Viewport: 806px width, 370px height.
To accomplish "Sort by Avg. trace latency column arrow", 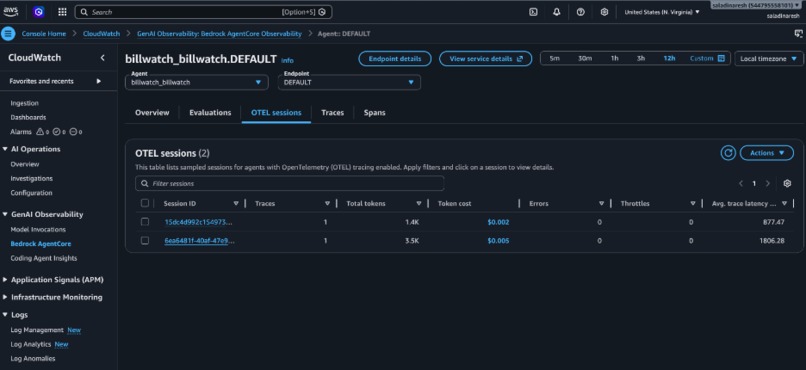I will point(784,204).
